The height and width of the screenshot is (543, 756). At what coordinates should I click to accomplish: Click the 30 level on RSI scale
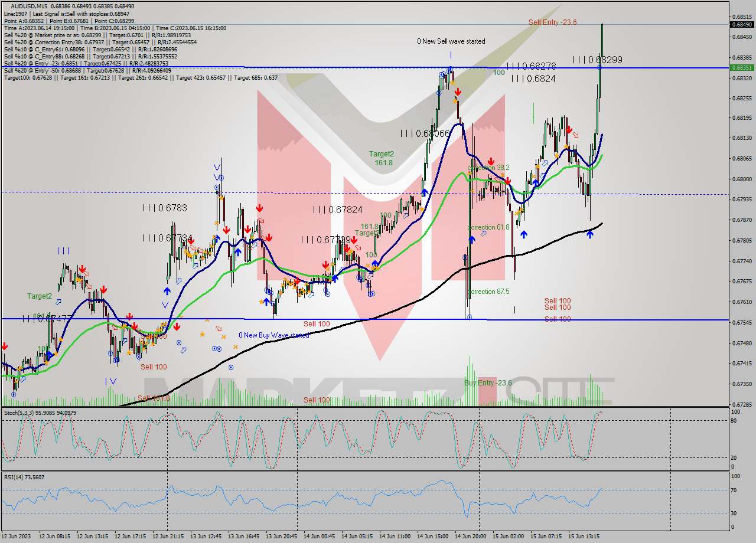(x=734, y=513)
